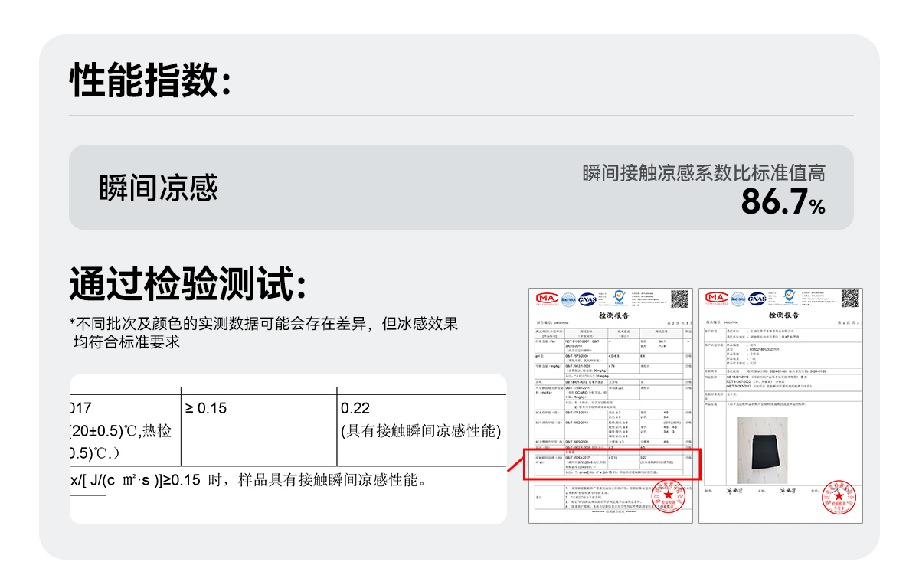Click the ilac-MRA round logo on page-2 report
Image resolution: width=919 pixels, height=588 pixels.
click(567, 299)
